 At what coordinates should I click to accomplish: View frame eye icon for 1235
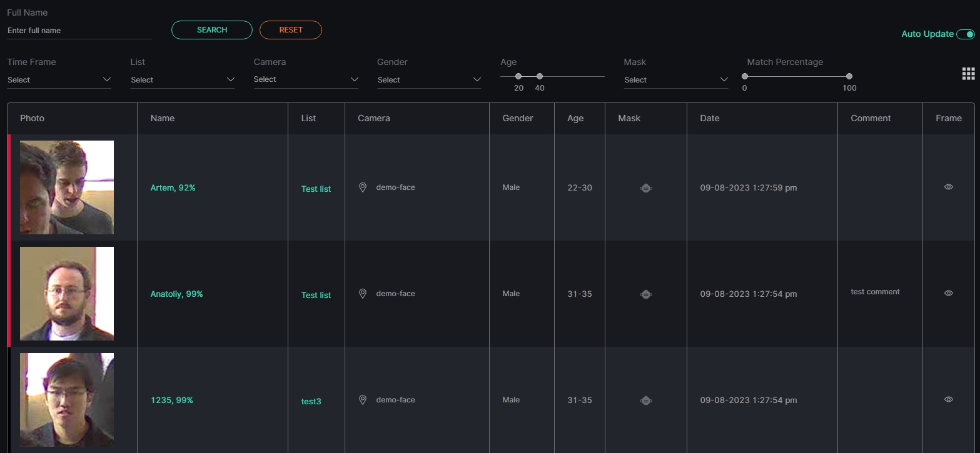(949, 399)
